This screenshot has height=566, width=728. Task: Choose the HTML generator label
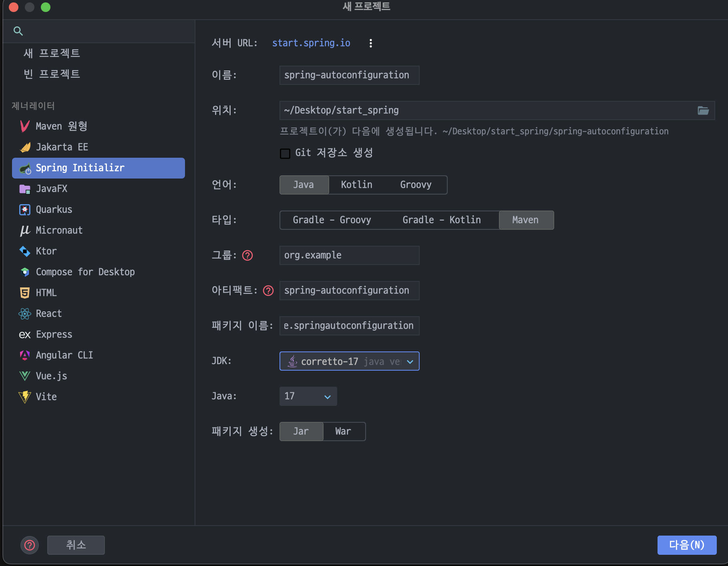pos(46,293)
